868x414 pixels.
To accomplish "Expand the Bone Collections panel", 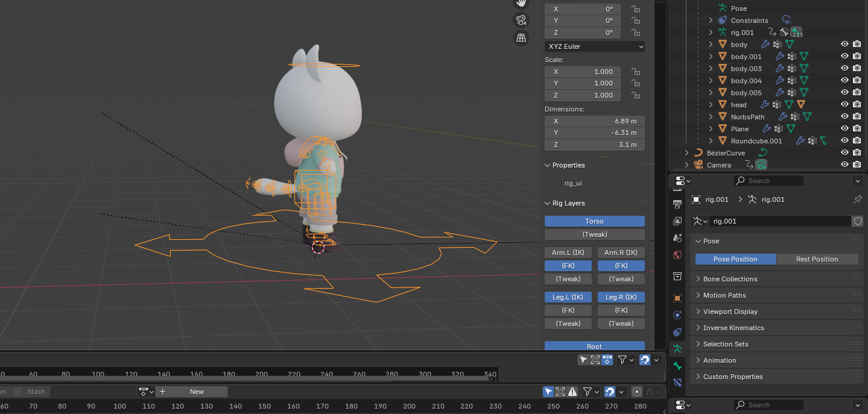I will [x=777, y=279].
